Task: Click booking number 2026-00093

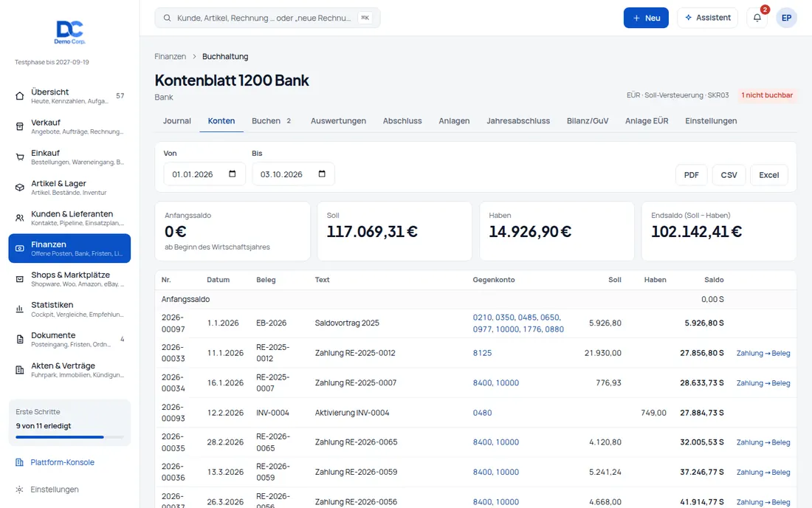Action: [x=173, y=413]
